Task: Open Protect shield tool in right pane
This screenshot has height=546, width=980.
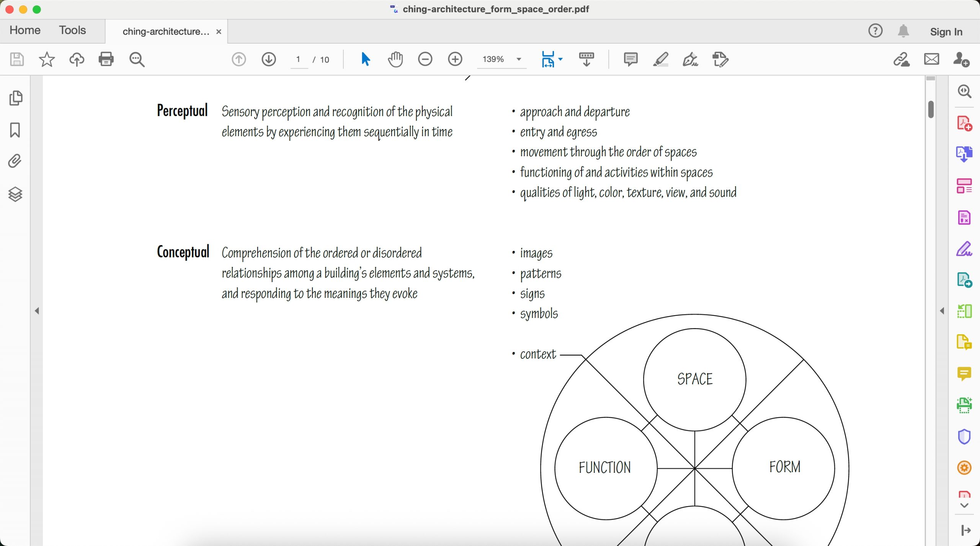Action: pos(964,436)
